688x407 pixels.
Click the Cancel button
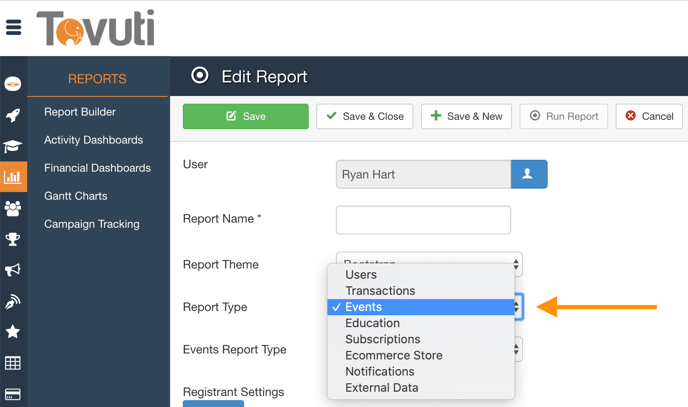click(649, 116)
